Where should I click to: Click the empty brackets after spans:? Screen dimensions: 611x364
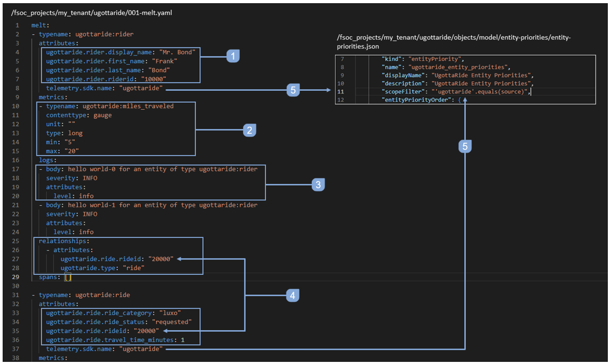point(68,277)
